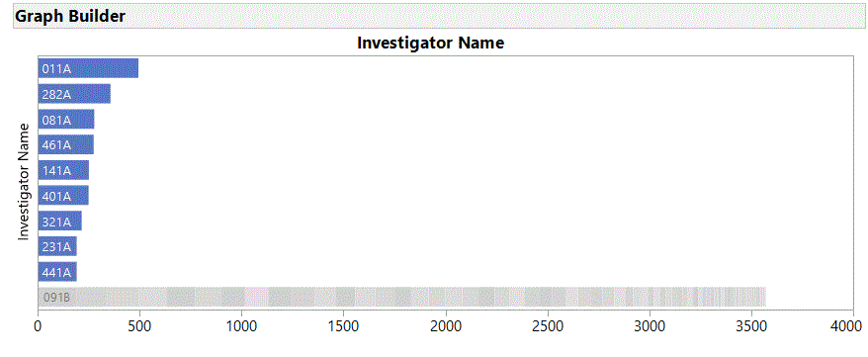Screen dimensions: 868x357
Task: Click the vertical Investigator Name axis label
Action: click(x=24, y=182)
